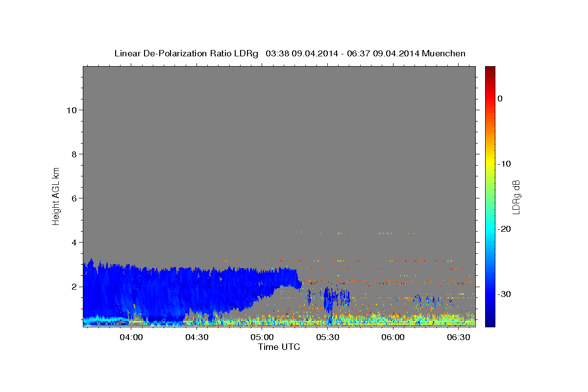Click the 04:30 time tick label
This screenshot has width=588, height=392.
[197, 337]
